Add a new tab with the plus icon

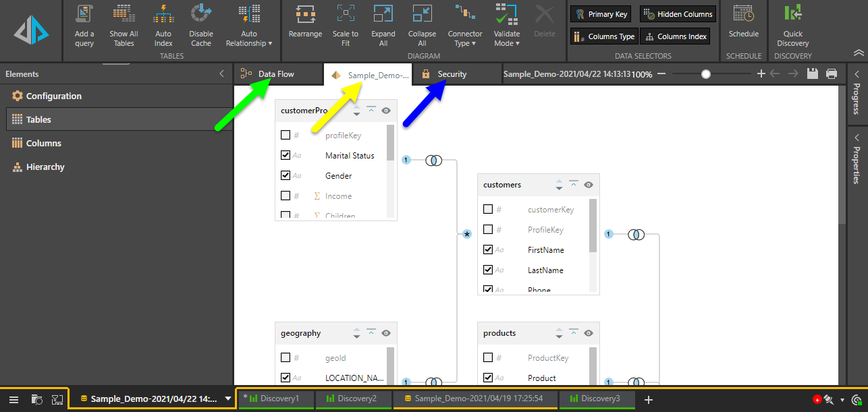[x=649, y=399]
